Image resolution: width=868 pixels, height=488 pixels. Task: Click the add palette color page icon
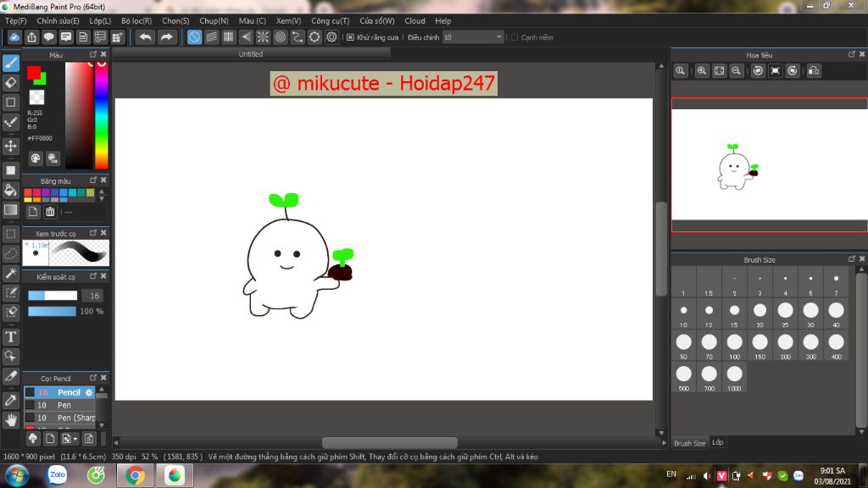tap(33, 212)
